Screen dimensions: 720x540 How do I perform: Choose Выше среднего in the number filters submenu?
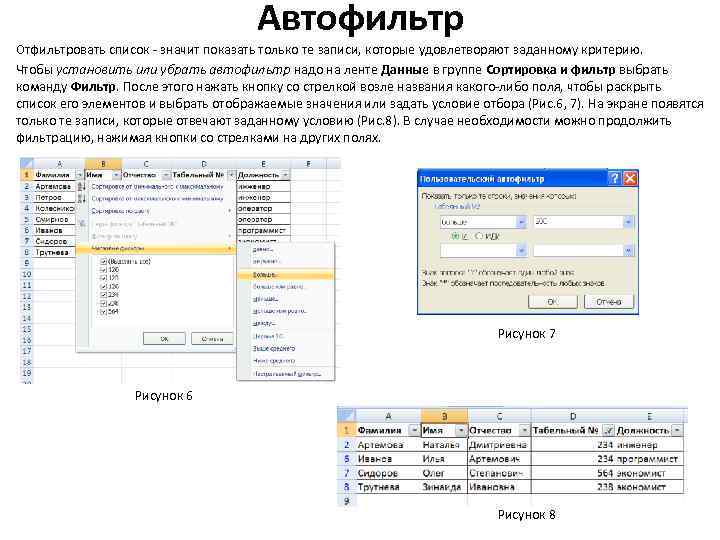(x=286, y=349)
